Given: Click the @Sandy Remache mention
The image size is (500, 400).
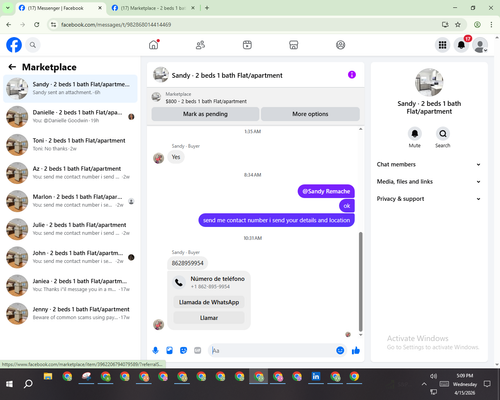Looking at the screenshot, I should point(326,191).
